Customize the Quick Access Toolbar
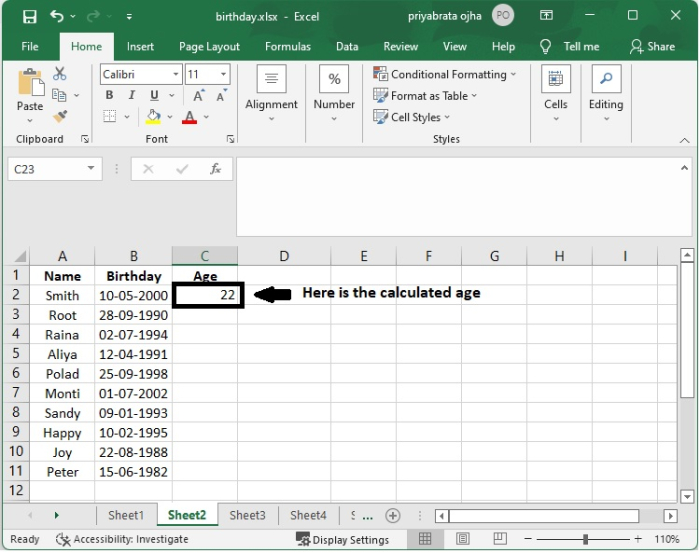 pyautogui.click(x=129, y=17)
